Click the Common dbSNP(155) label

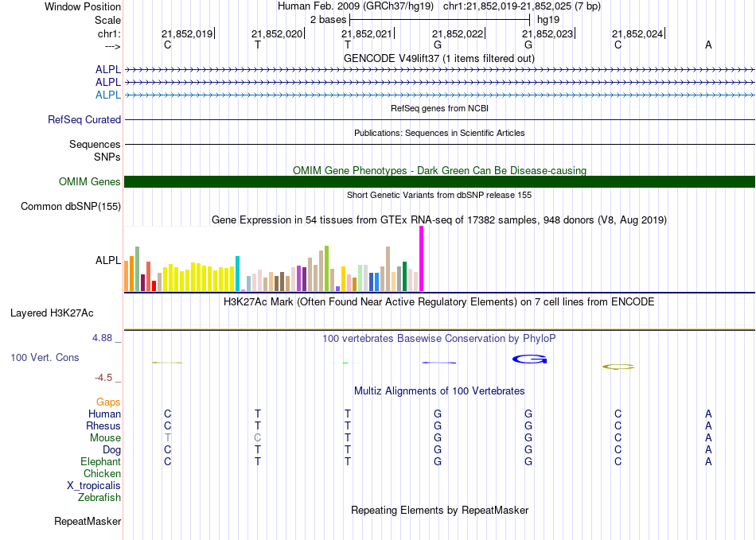click(x=70, y=206)
